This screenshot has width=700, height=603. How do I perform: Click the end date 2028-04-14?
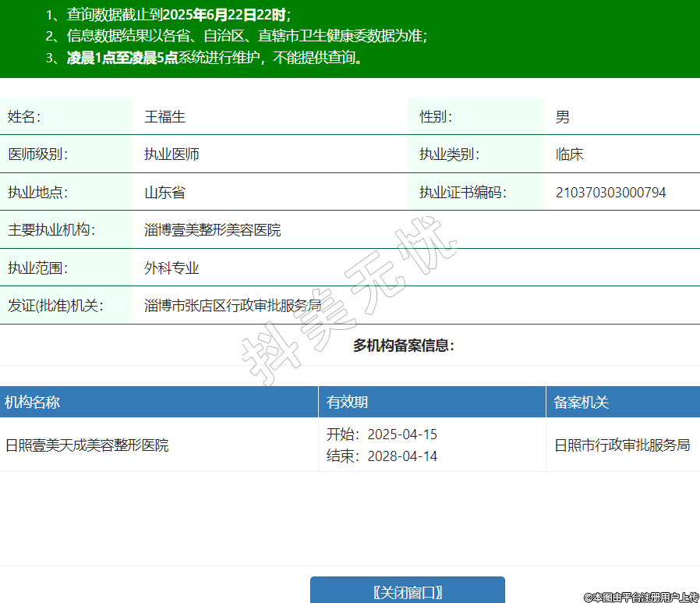402,456
